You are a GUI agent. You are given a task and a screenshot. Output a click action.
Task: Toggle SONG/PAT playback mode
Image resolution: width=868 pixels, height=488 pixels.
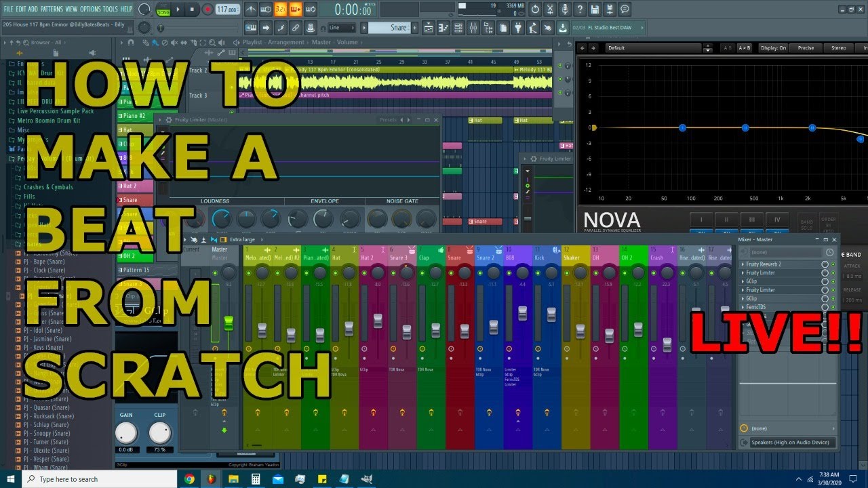(163, 9)
